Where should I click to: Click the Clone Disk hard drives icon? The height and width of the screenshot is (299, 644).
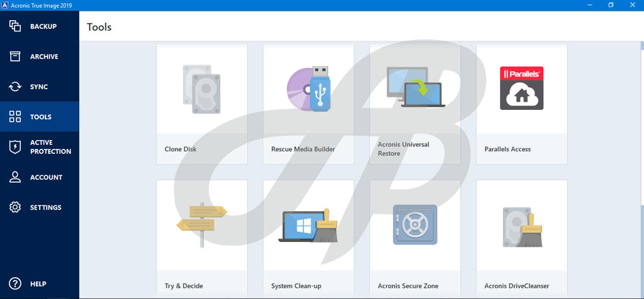[202, 89]
